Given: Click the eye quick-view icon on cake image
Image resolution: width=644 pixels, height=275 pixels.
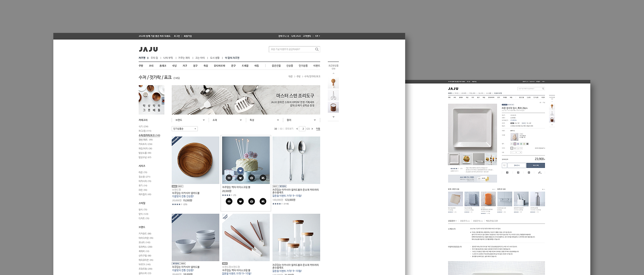Looking at the screenshot, I should 229,178.
